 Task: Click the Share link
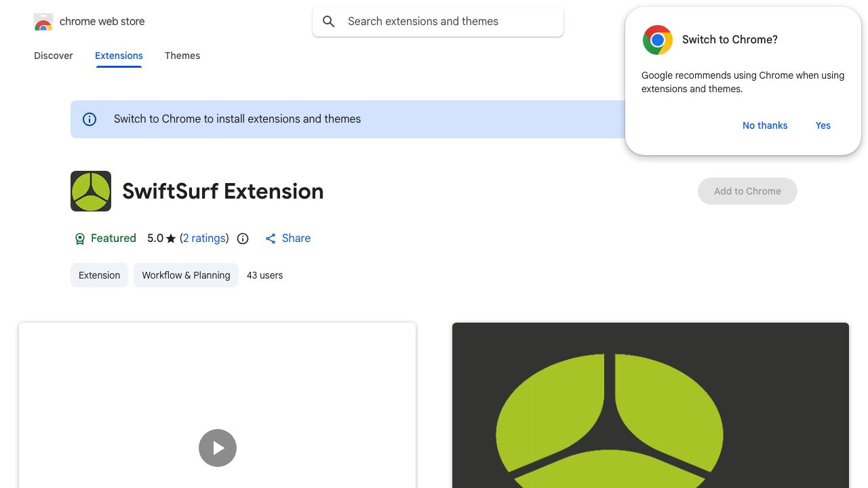296,239
